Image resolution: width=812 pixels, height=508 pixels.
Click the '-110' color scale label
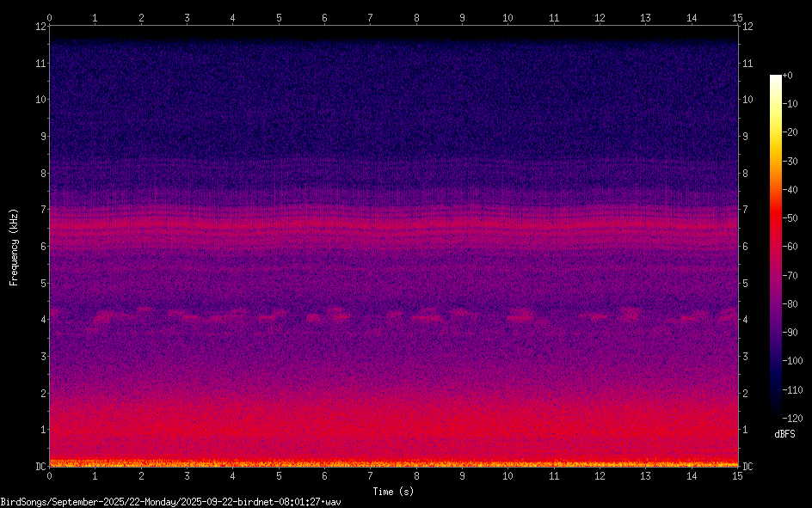tap(792, 390)
